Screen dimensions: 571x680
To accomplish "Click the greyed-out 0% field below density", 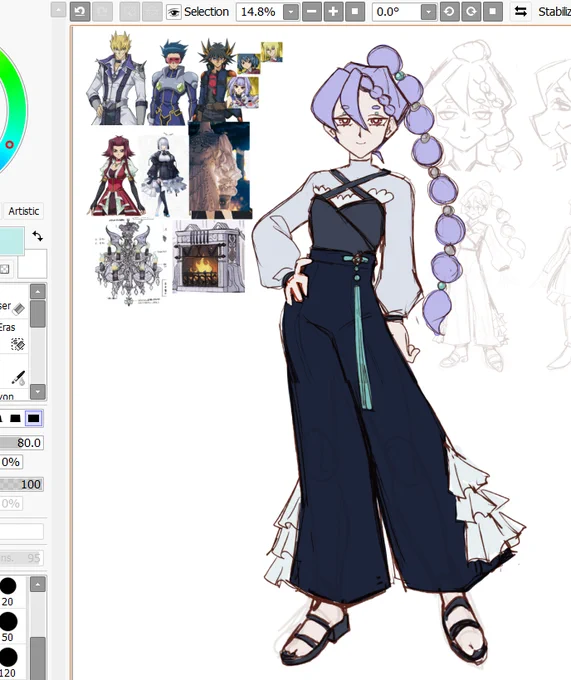I will click(10, 503).
